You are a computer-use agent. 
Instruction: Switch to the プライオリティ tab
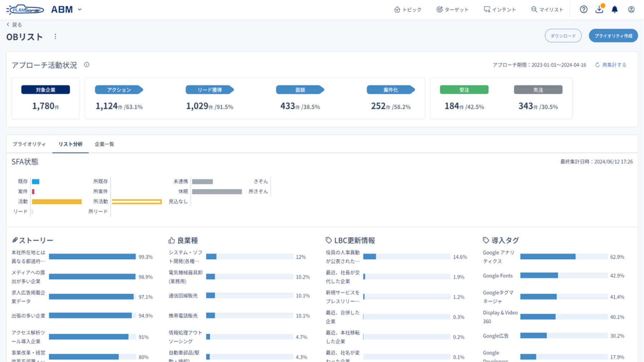click(29, 144)
